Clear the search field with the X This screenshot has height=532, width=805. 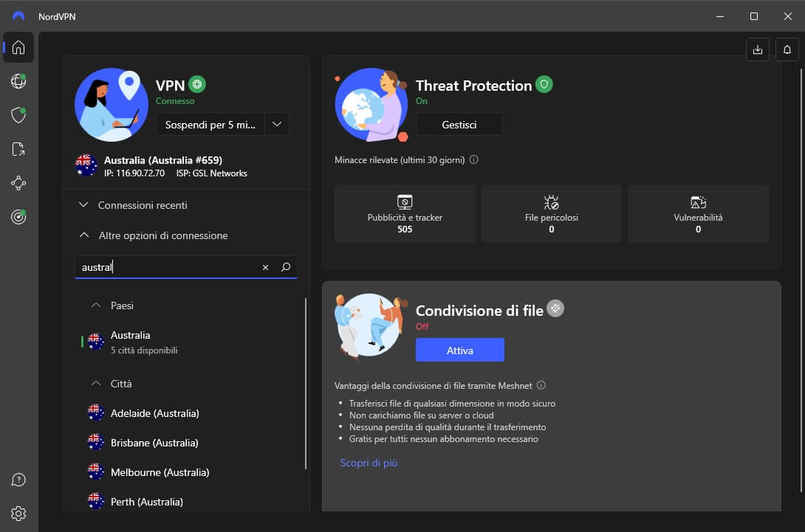click(265, 267)
